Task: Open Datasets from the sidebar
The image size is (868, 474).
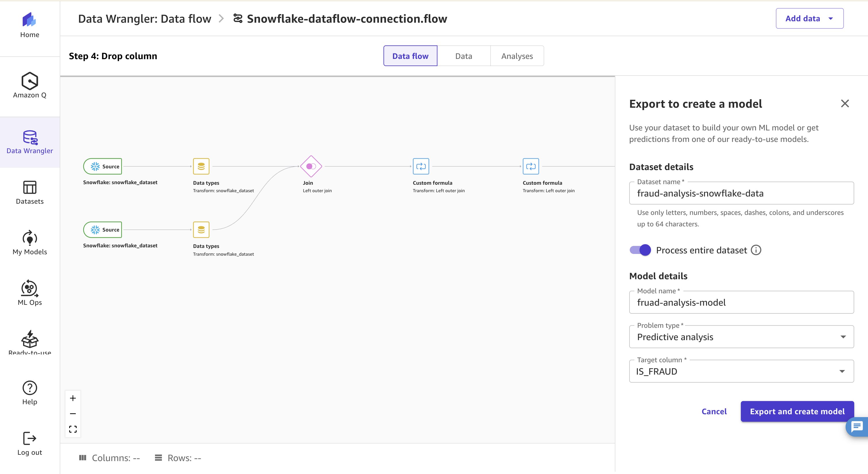Action: (x=30, y=192)
